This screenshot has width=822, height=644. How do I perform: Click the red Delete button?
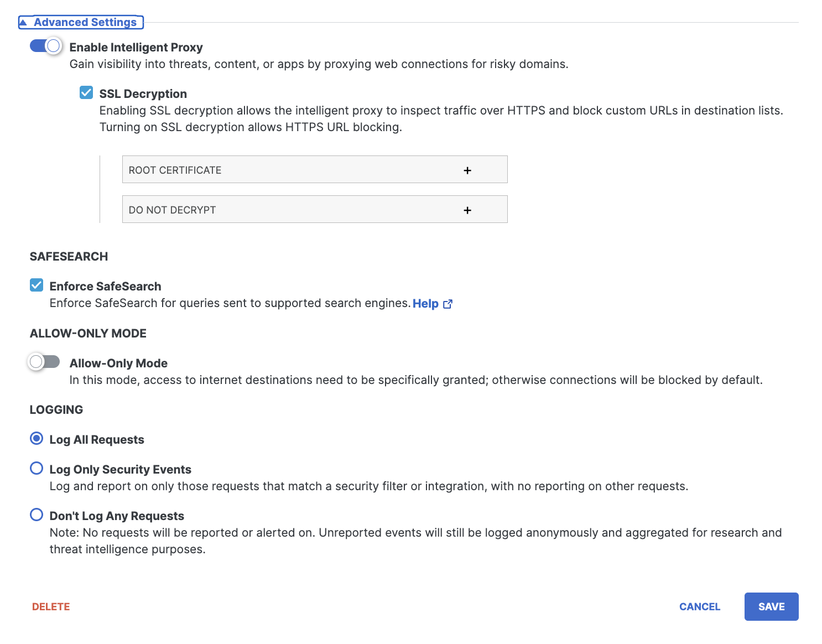[51, 607]
